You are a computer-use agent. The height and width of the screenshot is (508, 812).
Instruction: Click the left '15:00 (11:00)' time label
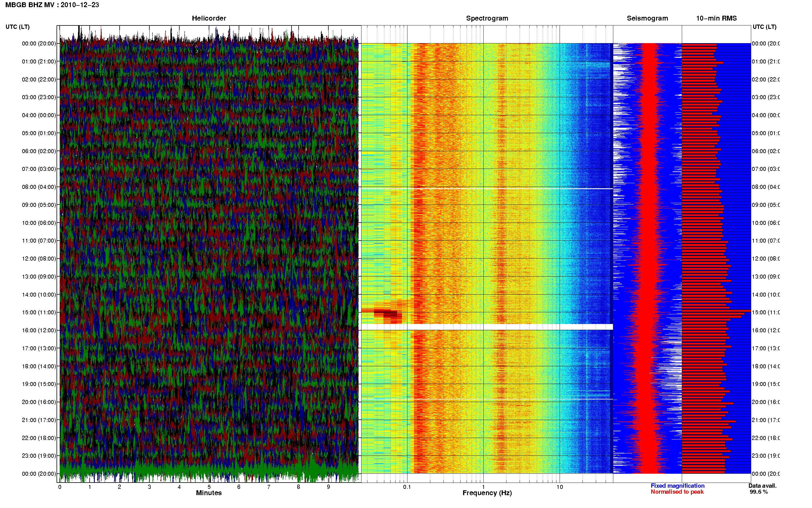coord(39,312)
